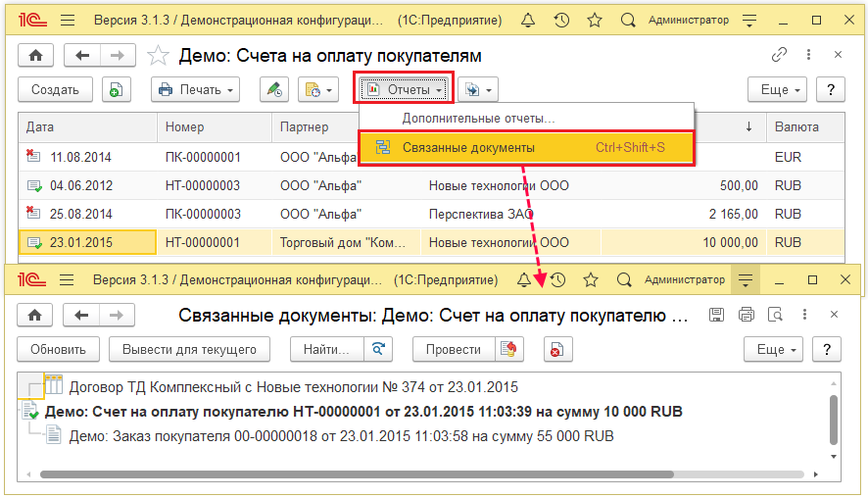The image size is (868, 498).
Task: Open help in invoices list window
Action: pos(831,90)
